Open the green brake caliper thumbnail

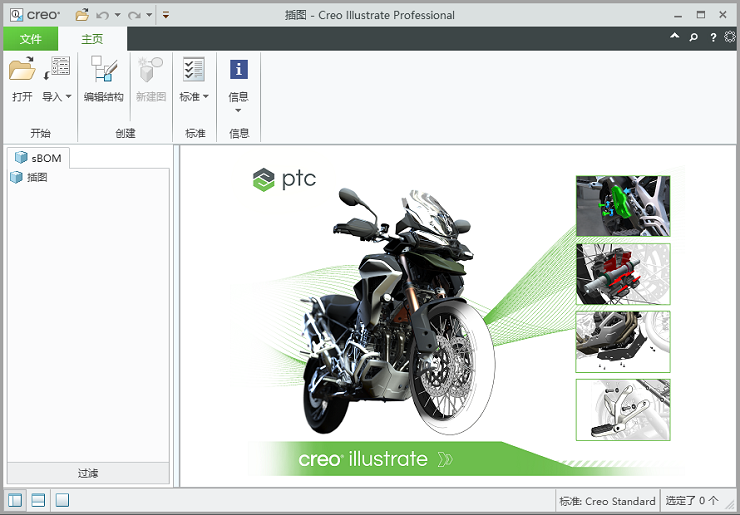pyautogui.click(x=623, y=206)
